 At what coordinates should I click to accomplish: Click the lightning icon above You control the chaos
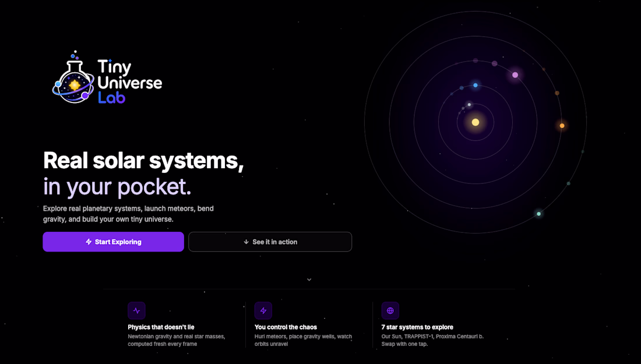point(263,310)
